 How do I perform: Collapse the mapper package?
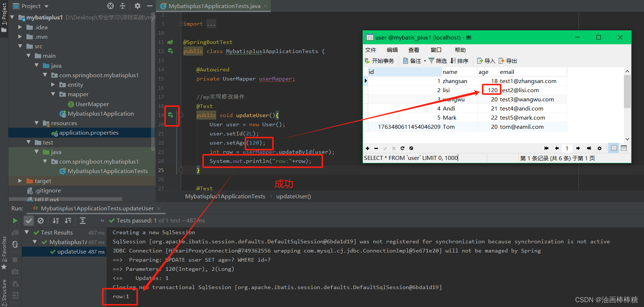53,94
